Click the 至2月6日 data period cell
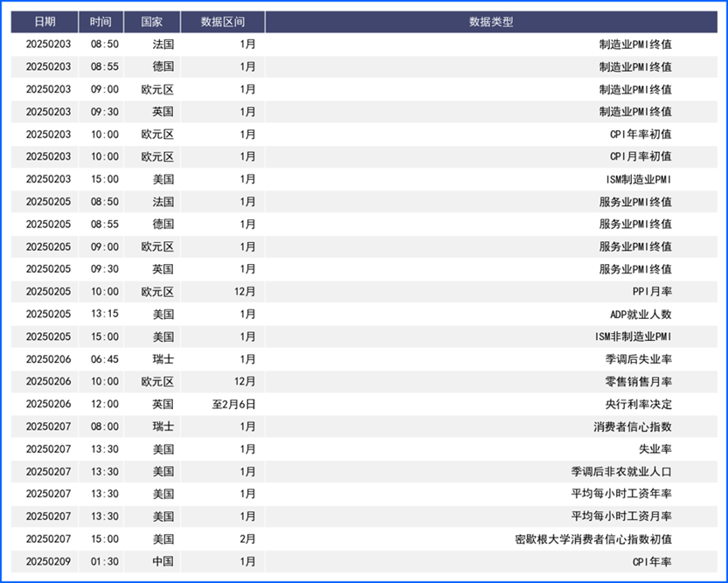The width and height of the screenshot is (728, 583). click(x=233, y=404)
